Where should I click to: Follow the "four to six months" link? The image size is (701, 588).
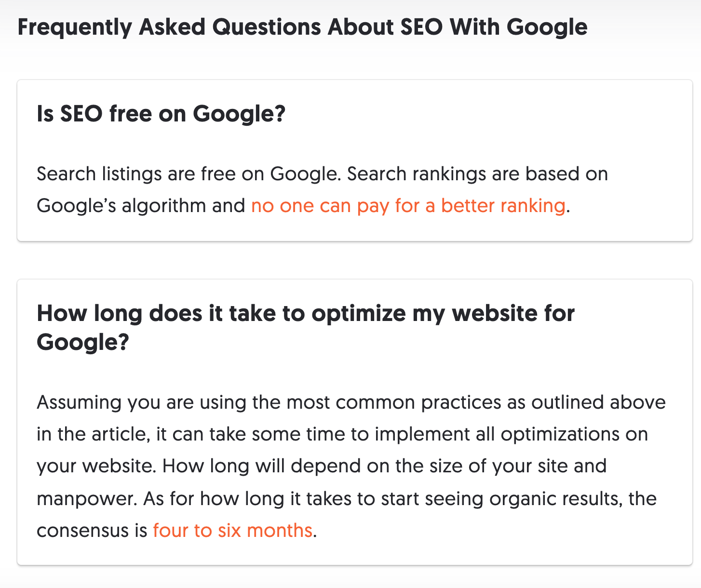(232, 531)
